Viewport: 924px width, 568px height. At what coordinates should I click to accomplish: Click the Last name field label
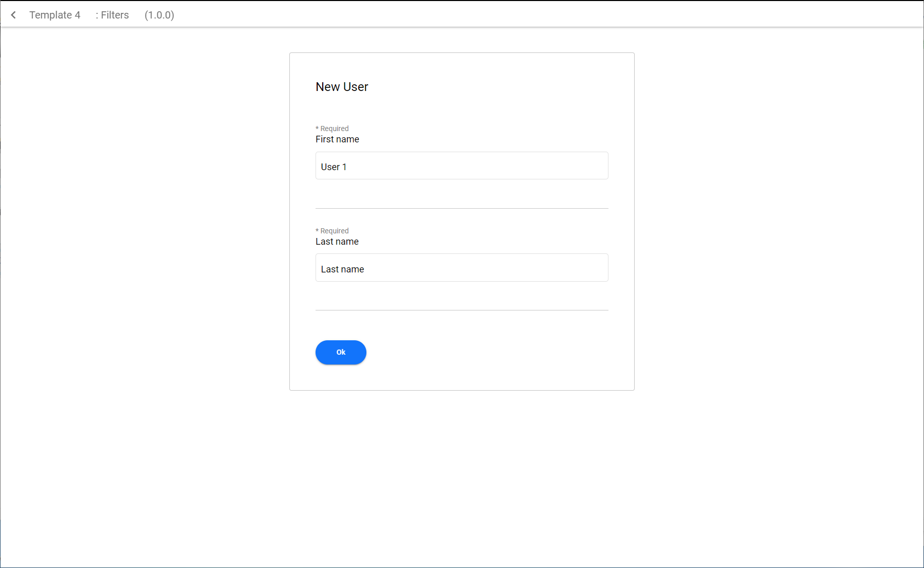(x=337, y=242)
